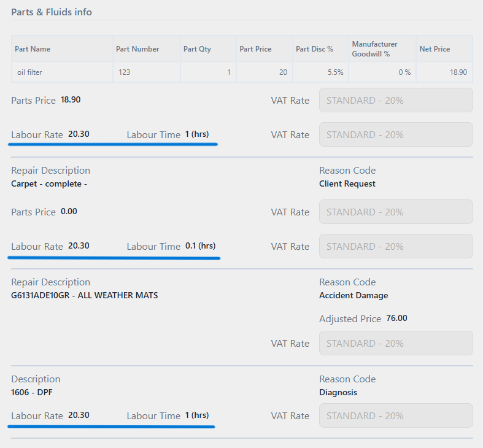Click the Manufacturer Goodwill % column header
Image resolution: width=483 pixels, height=448 pixels.
374,49
